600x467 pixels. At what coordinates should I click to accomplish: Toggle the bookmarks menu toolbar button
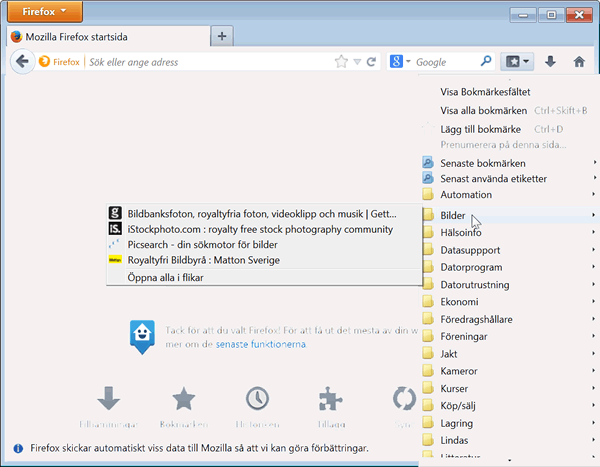pyautogui.click(x=517, y=61)
